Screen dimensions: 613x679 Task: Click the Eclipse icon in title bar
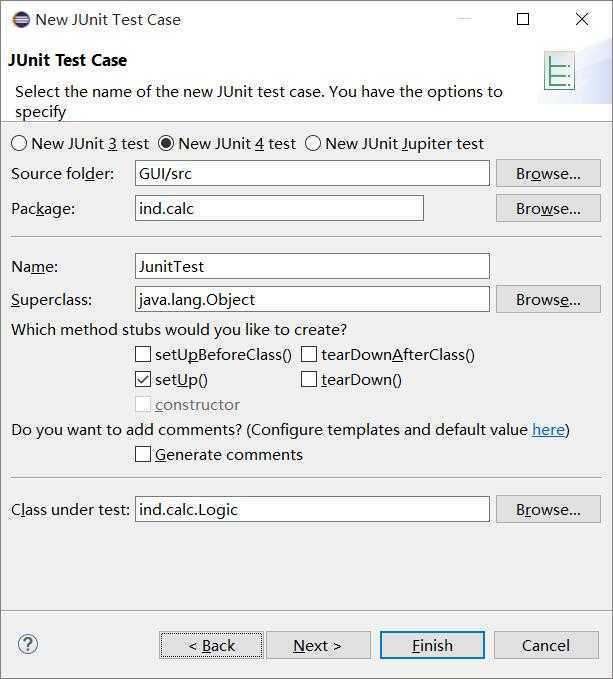pos(21,19)
